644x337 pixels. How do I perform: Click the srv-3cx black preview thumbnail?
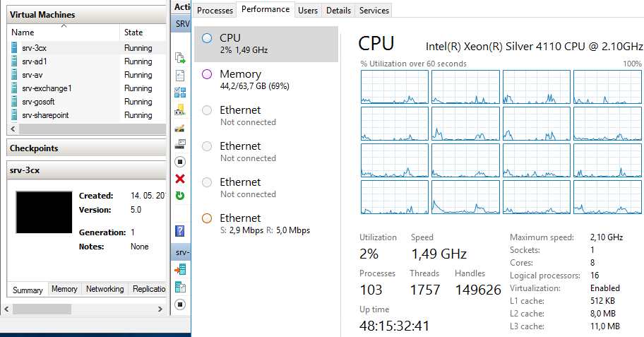coord(44,212)
